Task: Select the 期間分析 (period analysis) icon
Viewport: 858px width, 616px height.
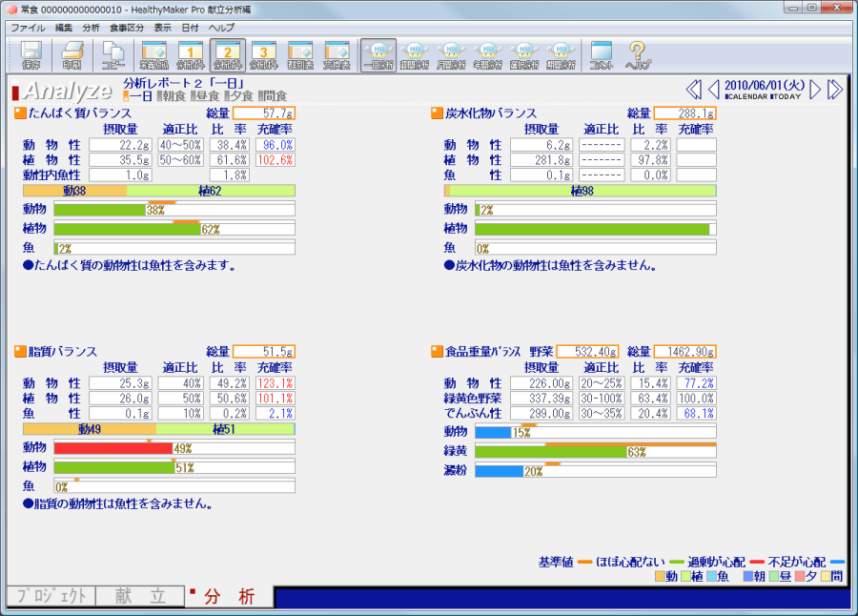Action: click(x=561, y=55)
